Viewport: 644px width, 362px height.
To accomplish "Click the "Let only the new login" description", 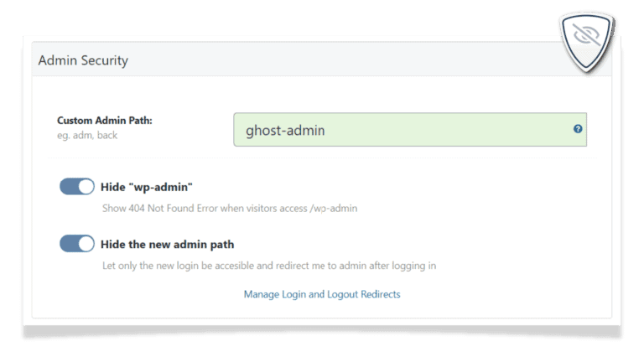I will point(268,266).
